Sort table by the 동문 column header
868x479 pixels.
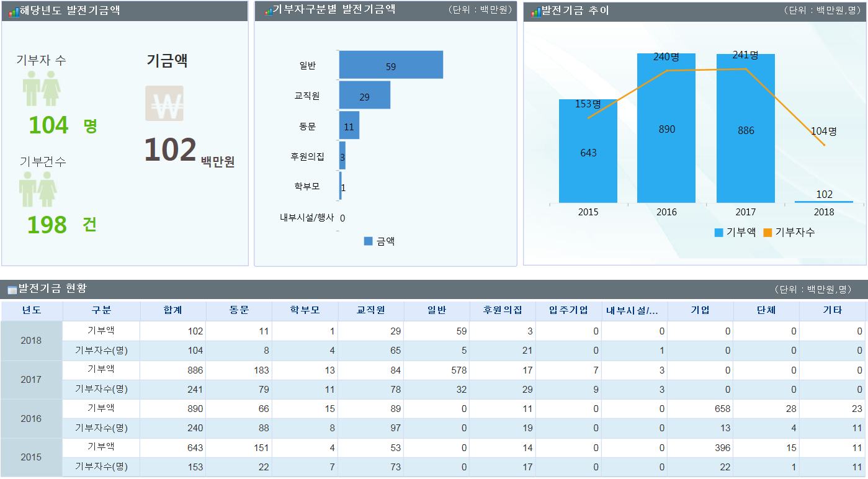tap(239, 310)
